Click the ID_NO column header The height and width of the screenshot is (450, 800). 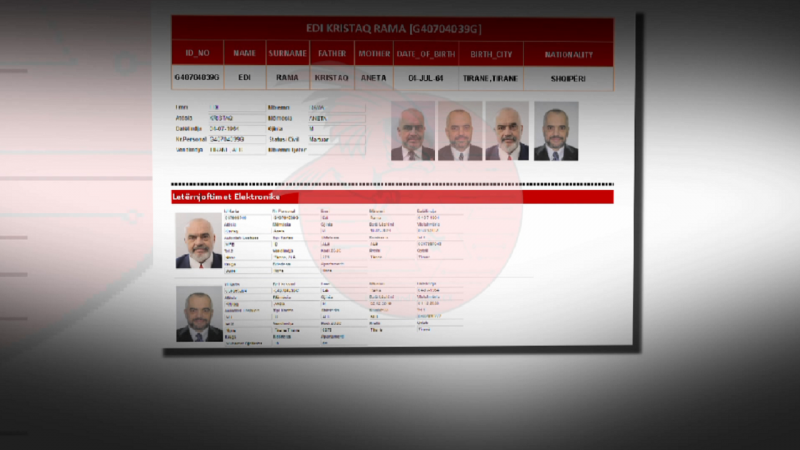click(196, 54)
